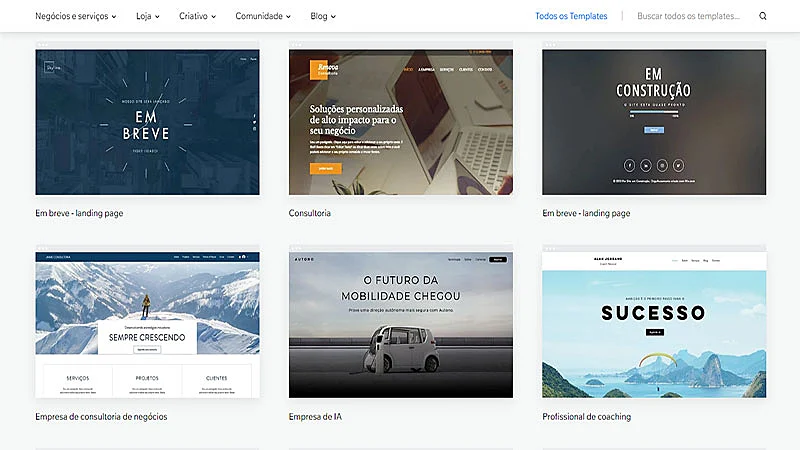Click Facebook icon in Em Construção template
The image size is (800, 450).
point(630,165)
